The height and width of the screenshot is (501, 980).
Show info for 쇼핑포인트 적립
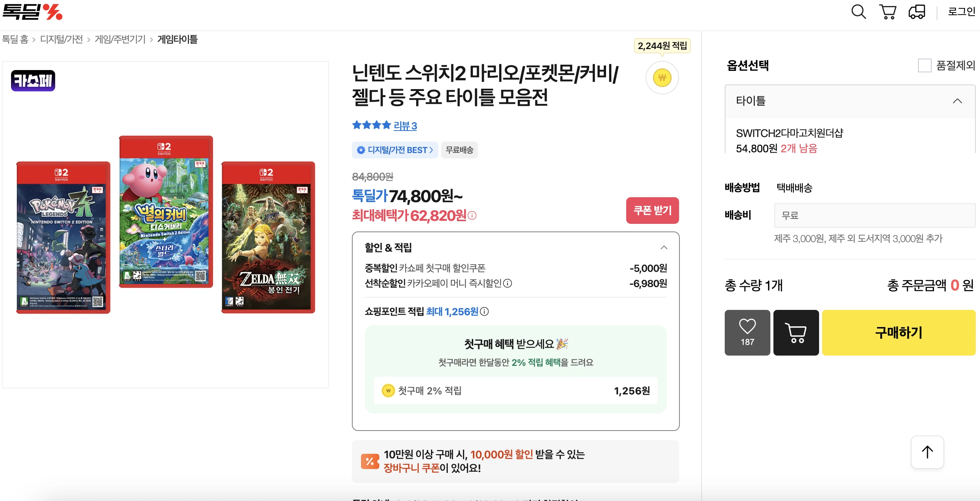[x=484, y=312]
